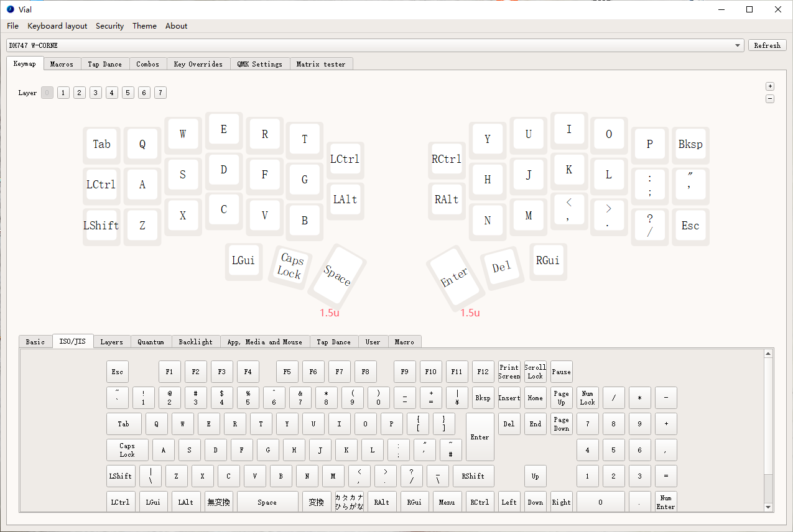Select the Bksp key on the right half
Viewport: 793px width, 532px height.
pyautogui.click(x=690, y=144)
